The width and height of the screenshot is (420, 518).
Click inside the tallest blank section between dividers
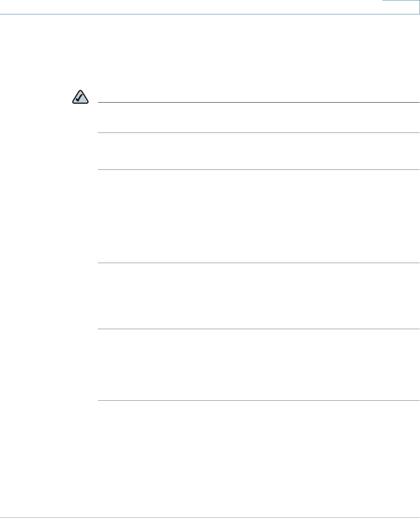pyautogui.click(x=258, y=216)
